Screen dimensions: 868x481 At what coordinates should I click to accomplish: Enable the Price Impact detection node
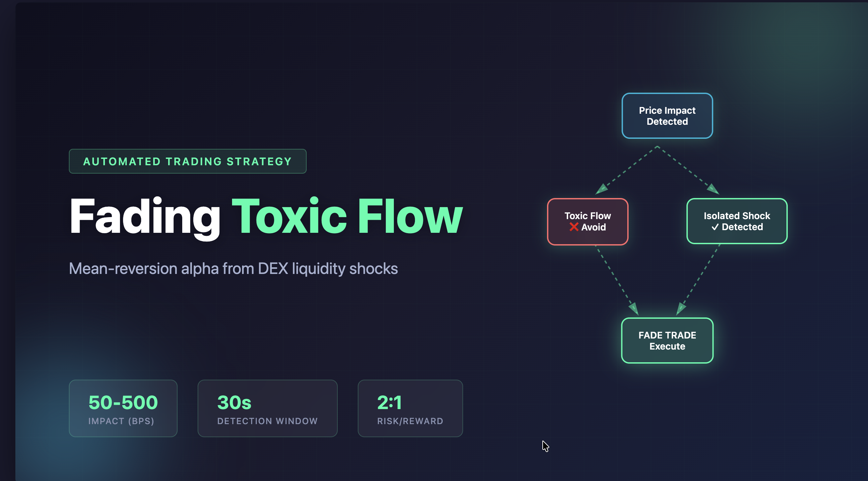(667, 116)
